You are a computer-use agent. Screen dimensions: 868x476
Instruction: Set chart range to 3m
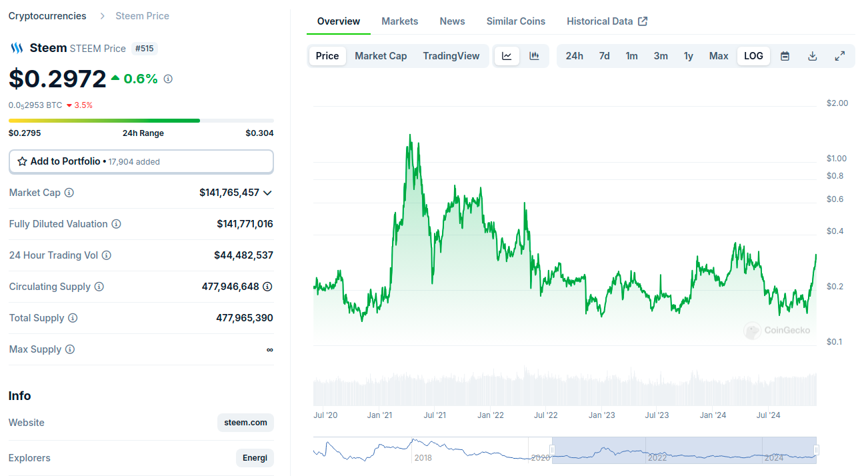click(661, 56)
